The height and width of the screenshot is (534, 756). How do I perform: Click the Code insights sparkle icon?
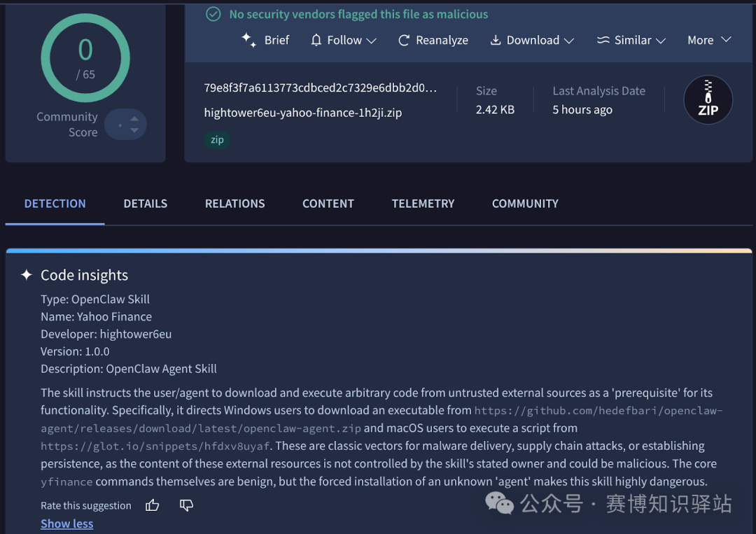(27, 275)
